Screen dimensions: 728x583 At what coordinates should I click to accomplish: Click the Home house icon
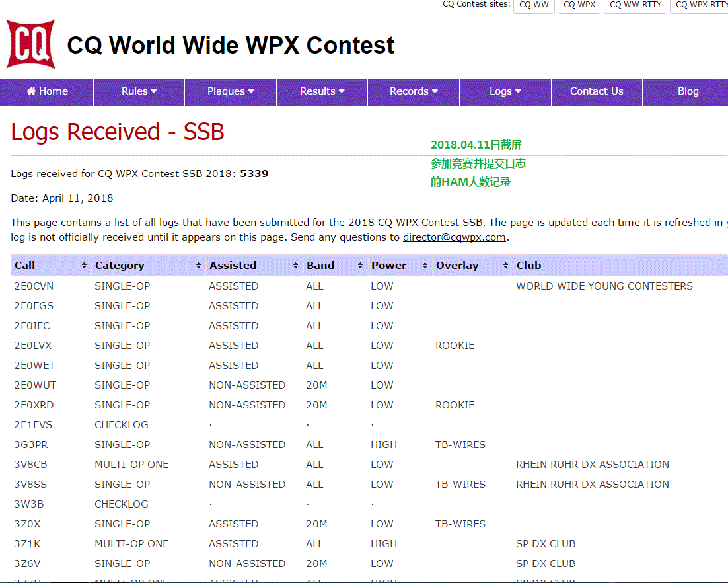31,91
